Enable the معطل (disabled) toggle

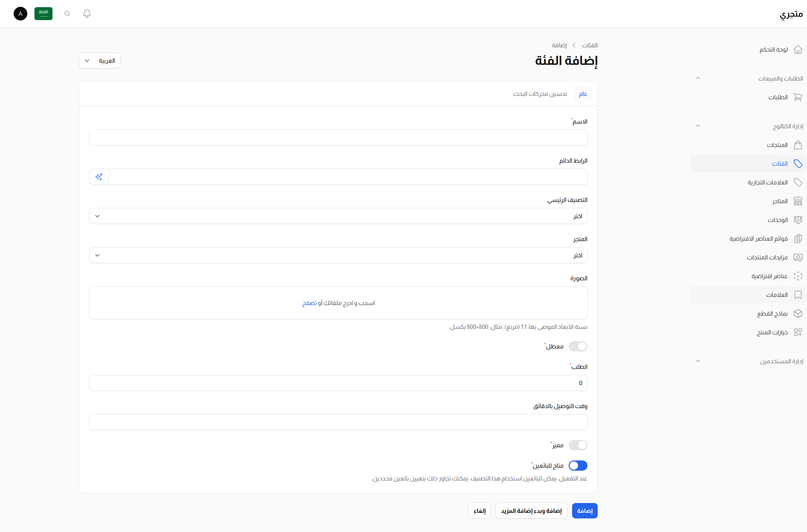[x=578, y=346]
